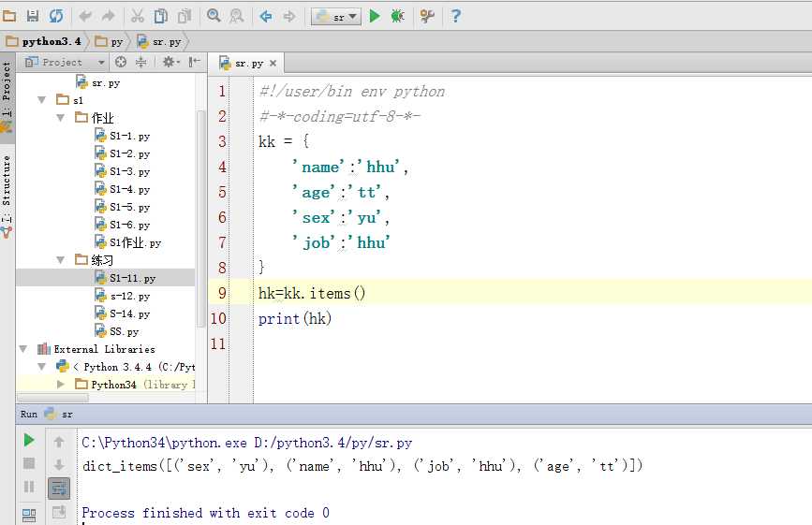Select S1-6.py in project tree

pos(123,225)
